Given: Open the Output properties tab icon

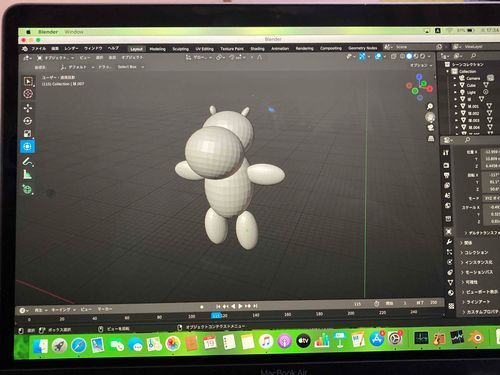Looking at the screenshot, I should 447,175.
